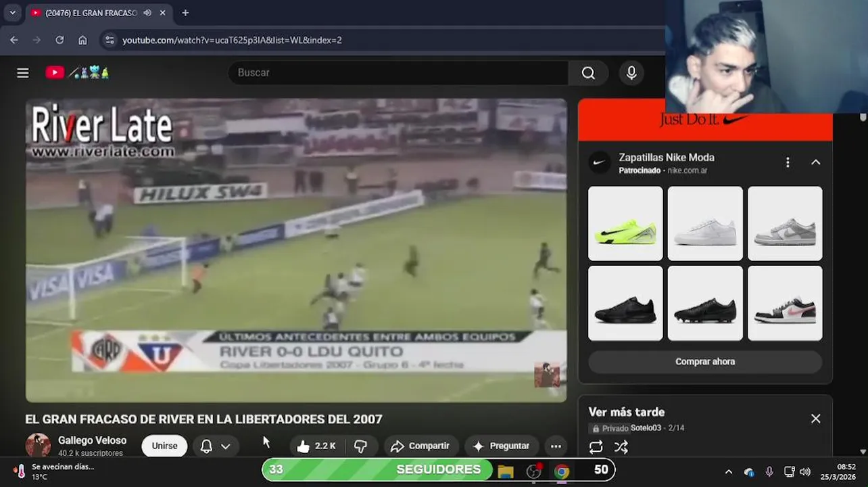Open network status tray icon
868x487 pixels.
click(789, 472)
